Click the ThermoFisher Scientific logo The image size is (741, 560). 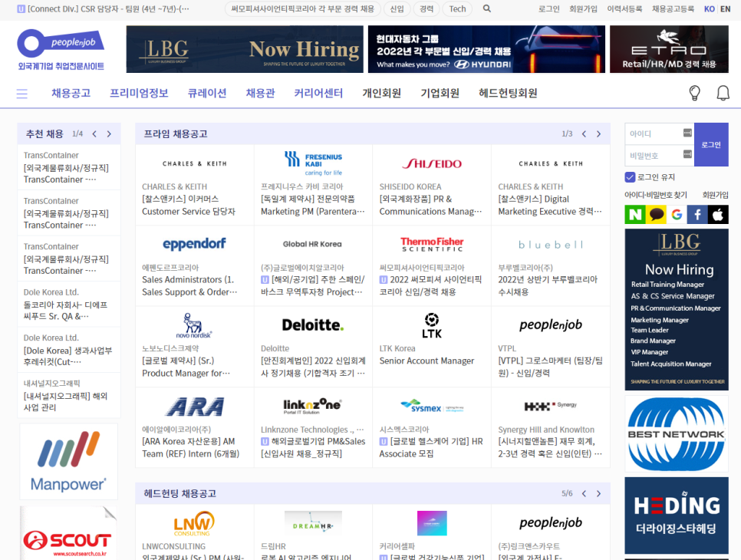pyautogui.click(x=431, y=244)
